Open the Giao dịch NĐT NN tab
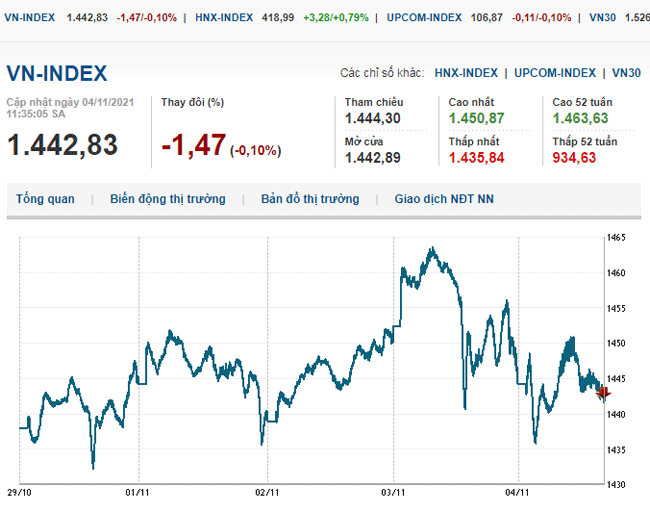Image resolution: width=650 pixels, height=512 pixels. point(444,199)
